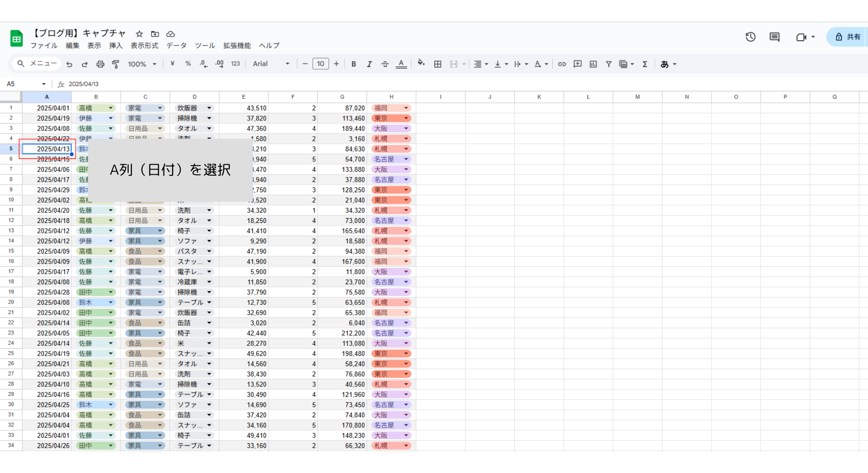Viewport: 868px width, 473px height.
Task: Open the filter views dropdown
Action: tap(626, 64)
